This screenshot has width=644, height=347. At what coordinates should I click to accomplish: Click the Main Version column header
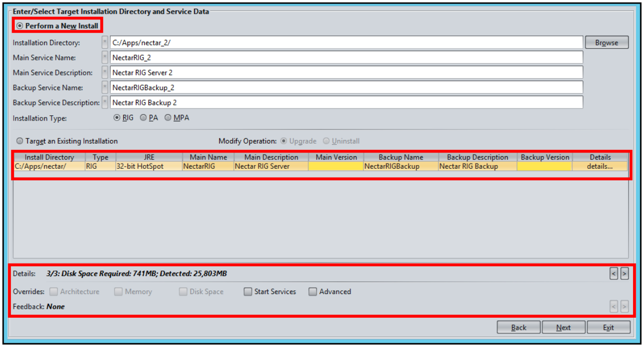336,157
